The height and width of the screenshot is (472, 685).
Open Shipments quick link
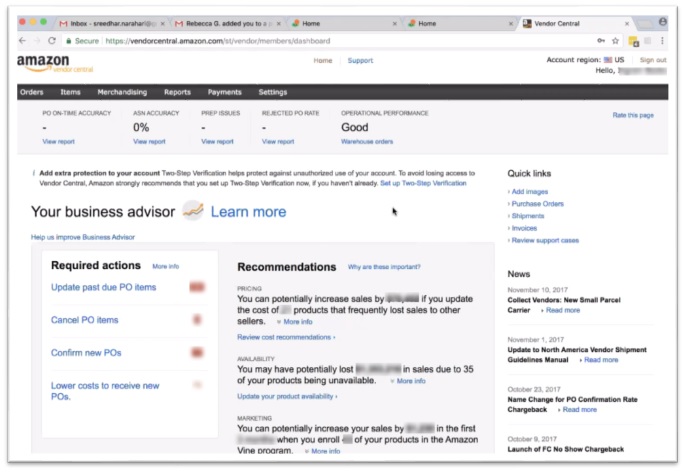(x=526, y=216)
